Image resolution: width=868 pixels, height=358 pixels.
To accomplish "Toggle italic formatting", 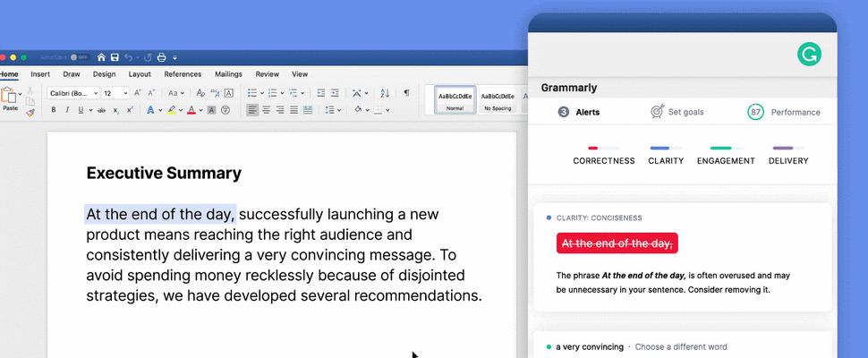I will (x=67, y=110).
